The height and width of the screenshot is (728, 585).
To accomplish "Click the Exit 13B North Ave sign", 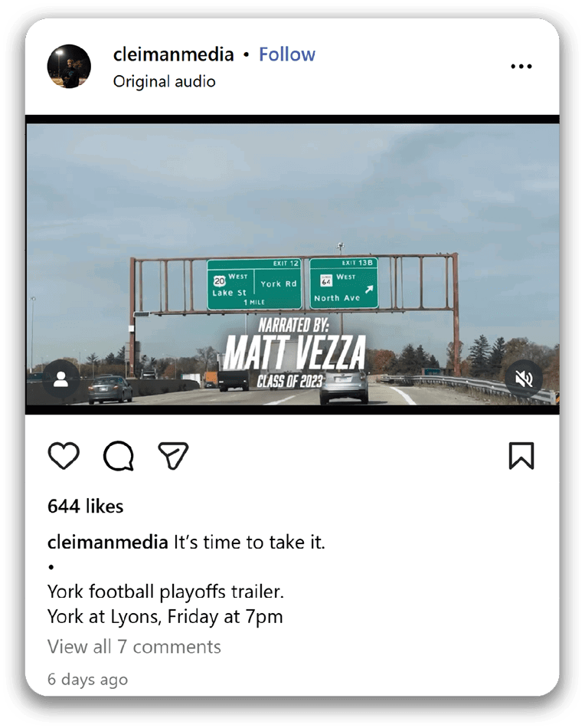I will coord(344,284).
